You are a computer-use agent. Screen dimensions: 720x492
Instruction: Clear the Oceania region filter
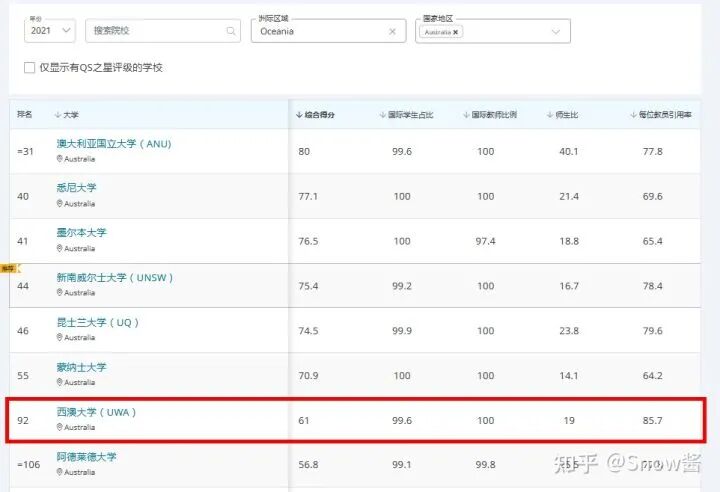pyautogui.click(x=392, y=31)
